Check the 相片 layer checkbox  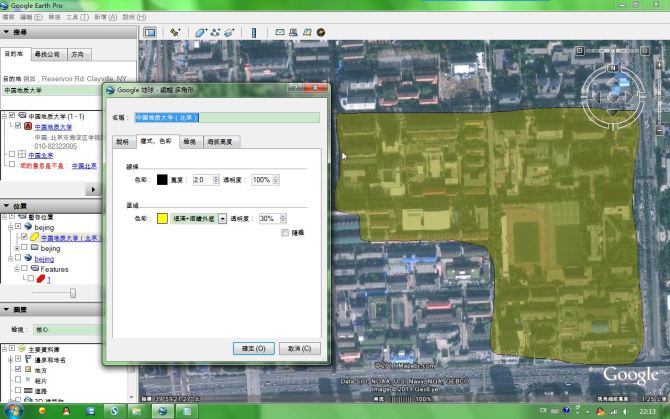(x=18, y=379)
